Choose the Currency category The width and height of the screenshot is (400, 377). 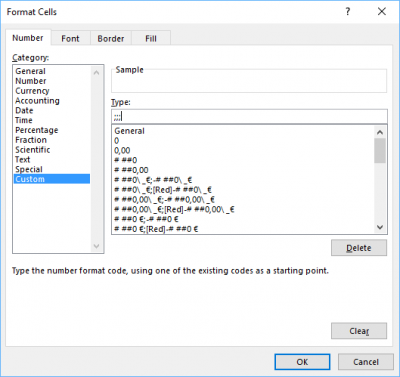[x=32, y=91]
